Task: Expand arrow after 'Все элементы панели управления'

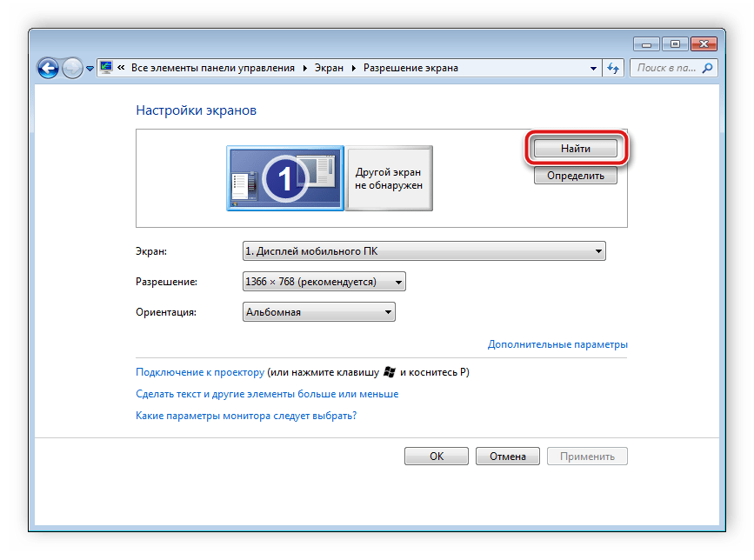Action: [x=305, y=68]
